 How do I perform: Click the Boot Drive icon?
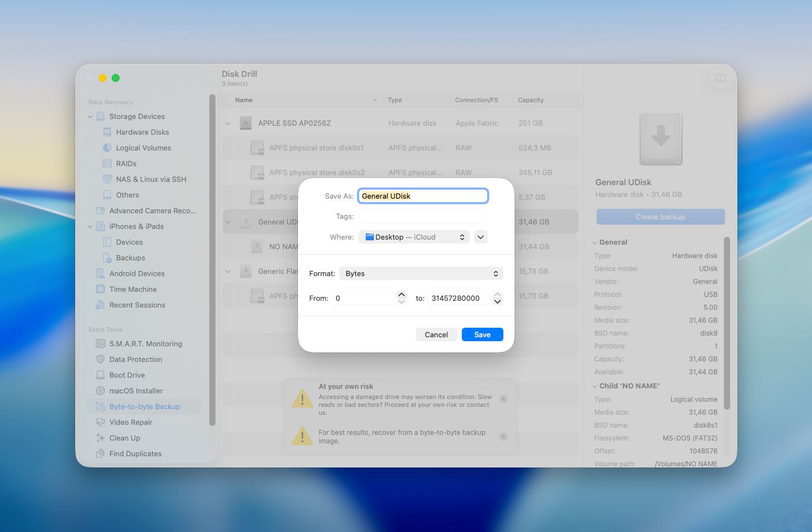(x=100, y=375)
